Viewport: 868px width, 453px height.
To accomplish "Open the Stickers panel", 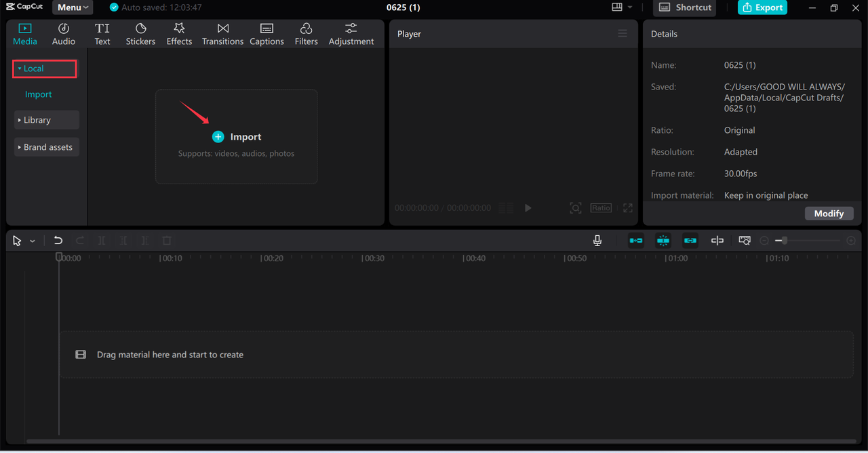I will pos(140,33).
